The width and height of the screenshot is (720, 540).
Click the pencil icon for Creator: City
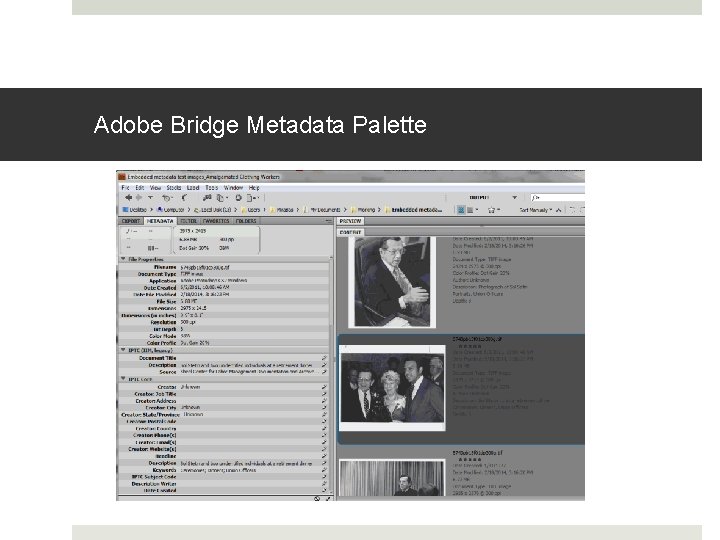[324, 408]
